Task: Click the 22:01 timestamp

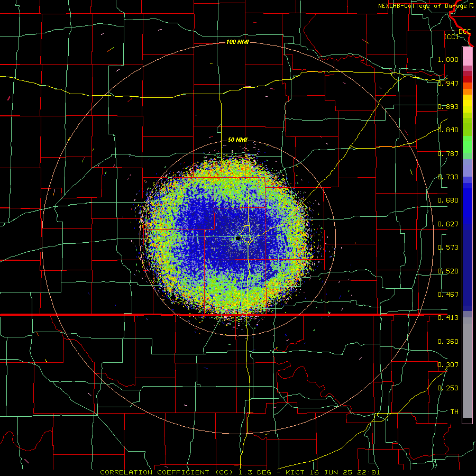Action: [369, 472]
